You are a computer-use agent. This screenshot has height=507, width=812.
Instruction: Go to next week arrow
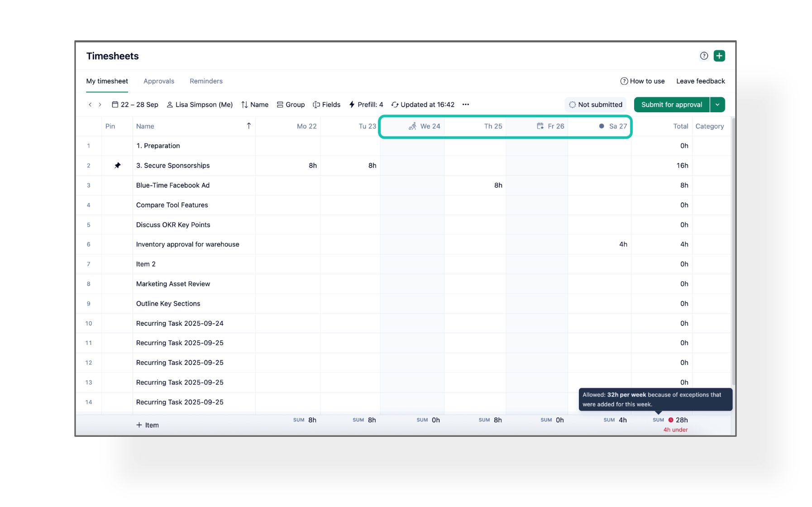[100, 105]
